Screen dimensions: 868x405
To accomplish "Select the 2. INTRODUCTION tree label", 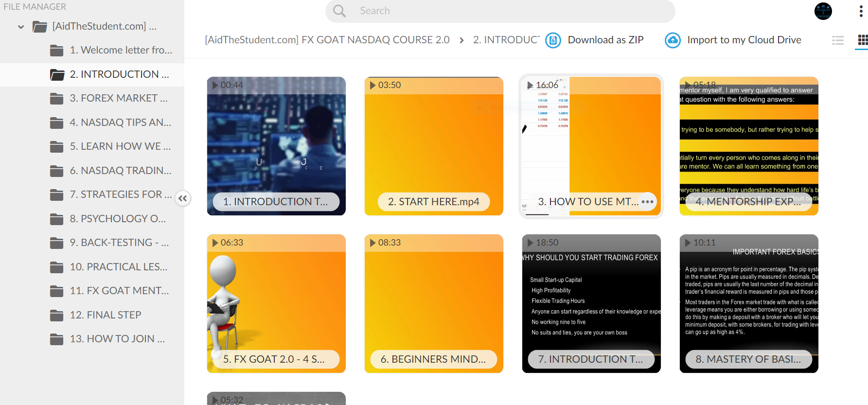I will click(x=119, y=74).
